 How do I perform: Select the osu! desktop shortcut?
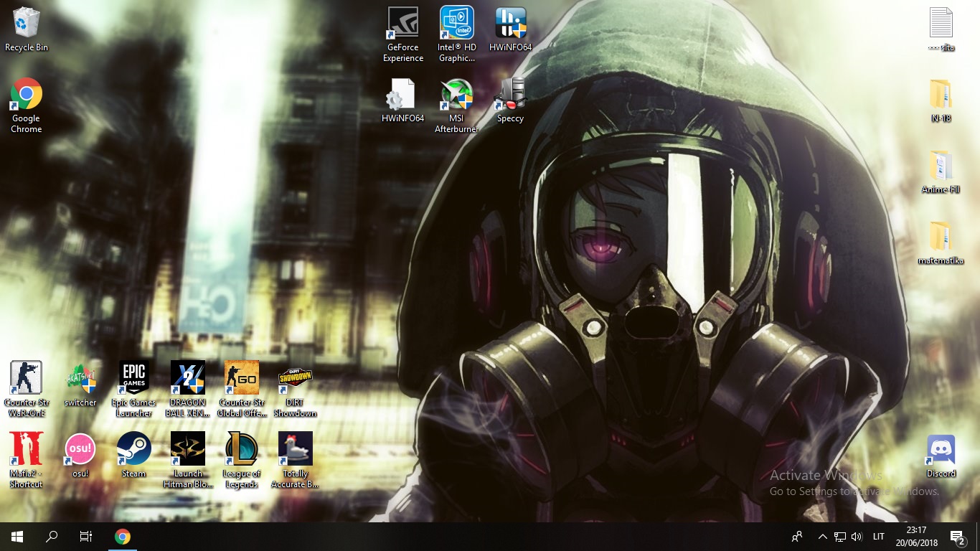coord(80,455)
